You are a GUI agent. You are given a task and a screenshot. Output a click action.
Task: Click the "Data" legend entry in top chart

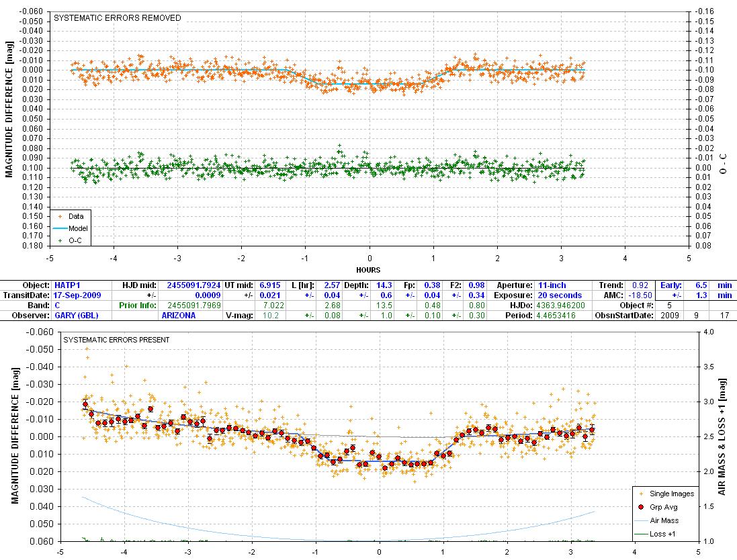pyautogui.click(x=71, y=217)
